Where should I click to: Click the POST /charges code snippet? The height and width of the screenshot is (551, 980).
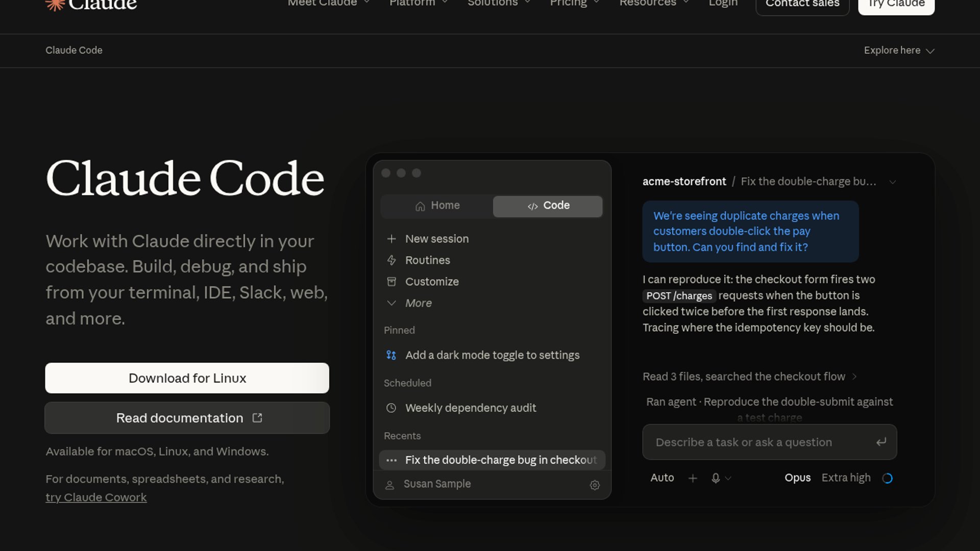click(679, 296)
